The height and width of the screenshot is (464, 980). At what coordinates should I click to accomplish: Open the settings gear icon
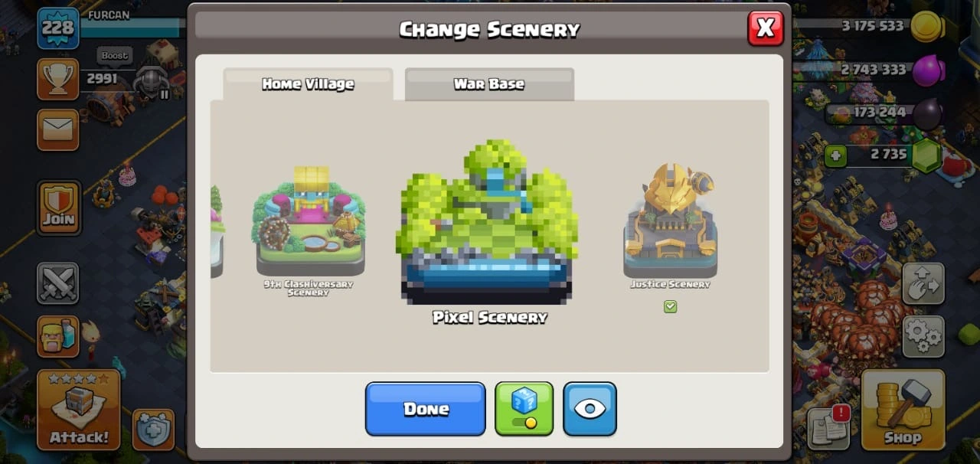923,336
